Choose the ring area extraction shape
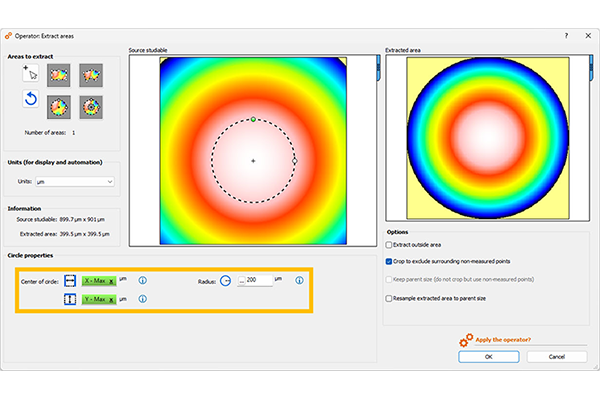600x400 pixels. coord(91,105)
